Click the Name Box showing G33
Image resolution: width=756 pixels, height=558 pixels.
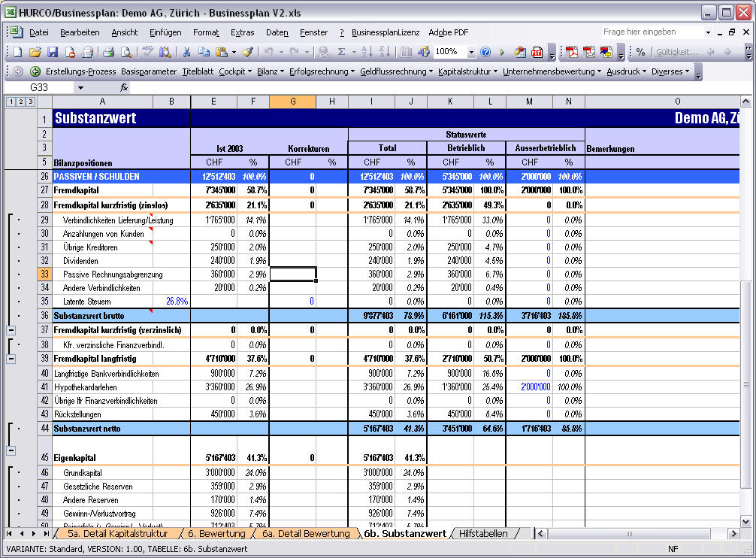tap(40, 87)
